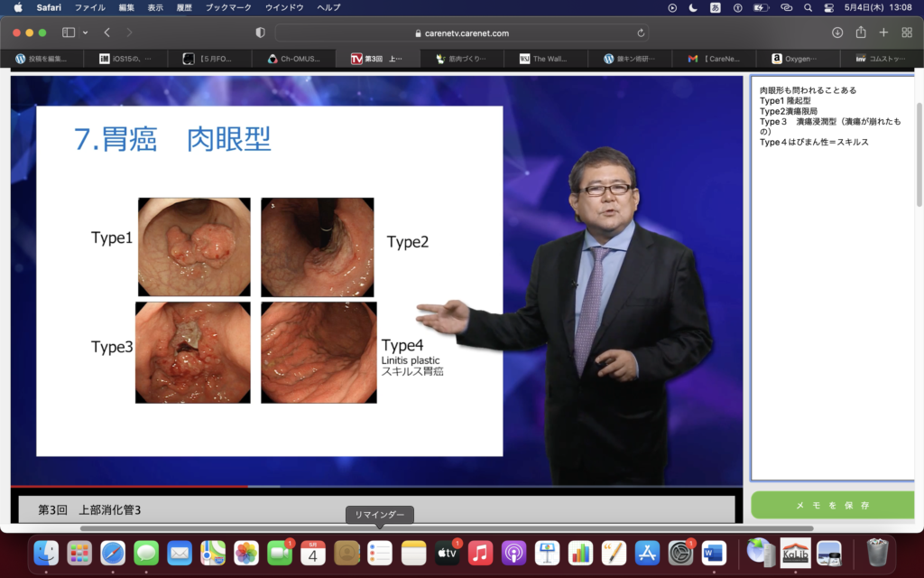The width and height of the screenshot is (924, 578).
Task: Open the Safari downloads icon
Action: 837,33
